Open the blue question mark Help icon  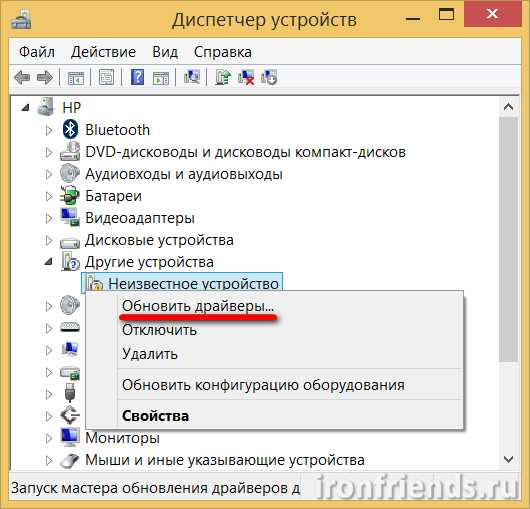coord(137,78)
